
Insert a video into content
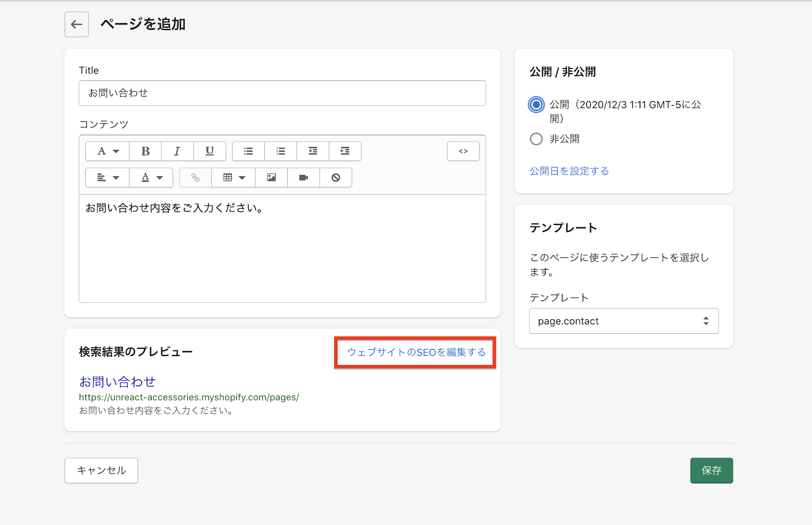[303, 178]
